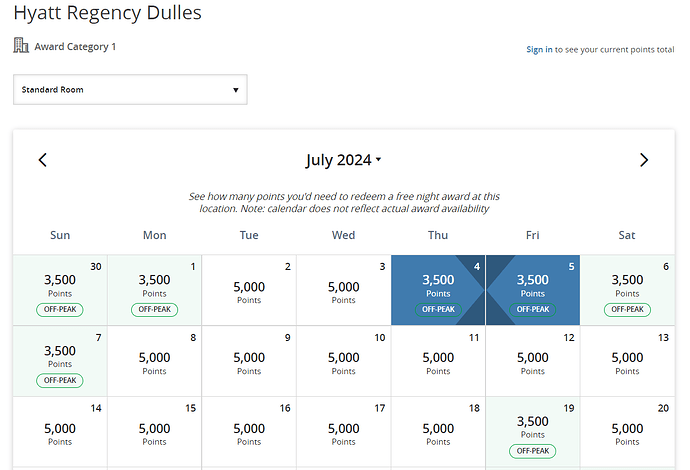Image resolution: width=690 pixels, height=470 pixels.
Task: Open the Standard Room dropdown
Action: (x=130, y=90)
